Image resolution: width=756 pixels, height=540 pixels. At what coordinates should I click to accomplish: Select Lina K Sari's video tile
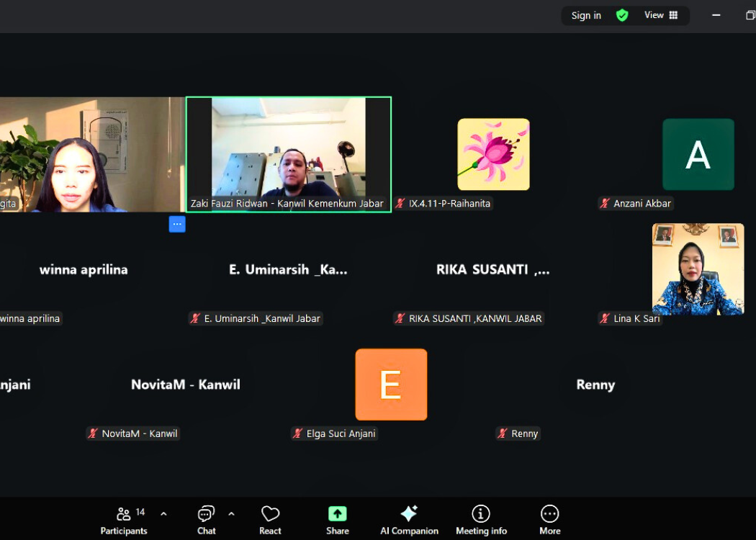(698, 269)
